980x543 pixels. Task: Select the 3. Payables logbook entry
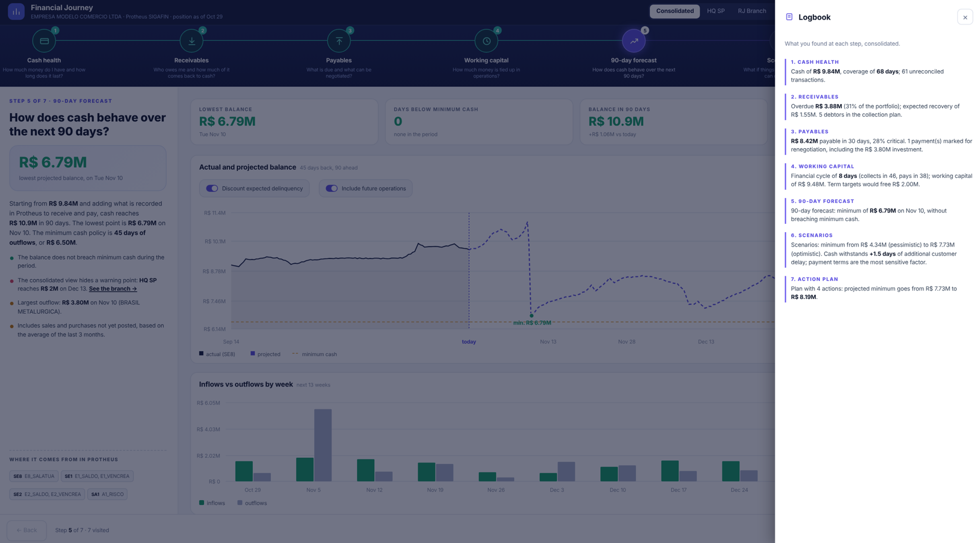[x=879, y=141]
